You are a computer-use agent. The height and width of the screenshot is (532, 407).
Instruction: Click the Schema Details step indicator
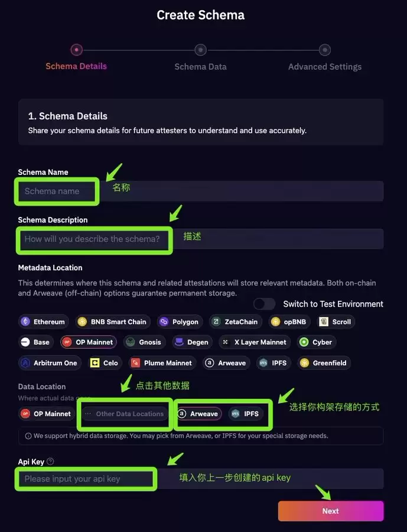point(76,50)
